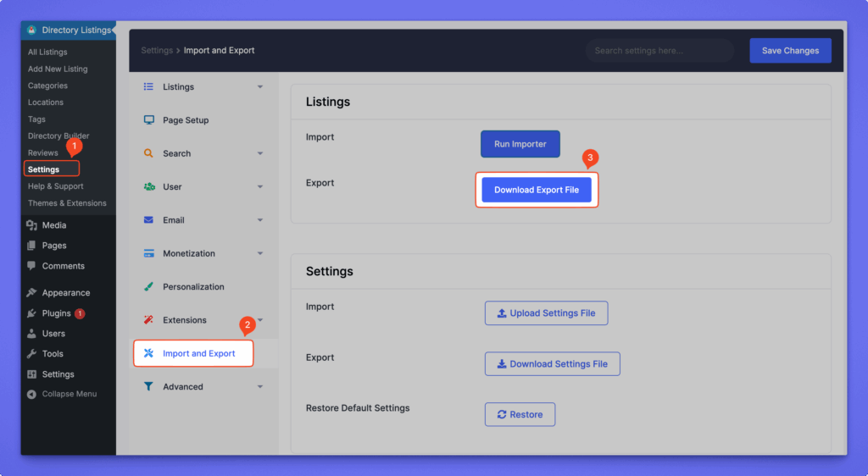Click Download Export File button
868x476 pixels.
tap(537, 190)
